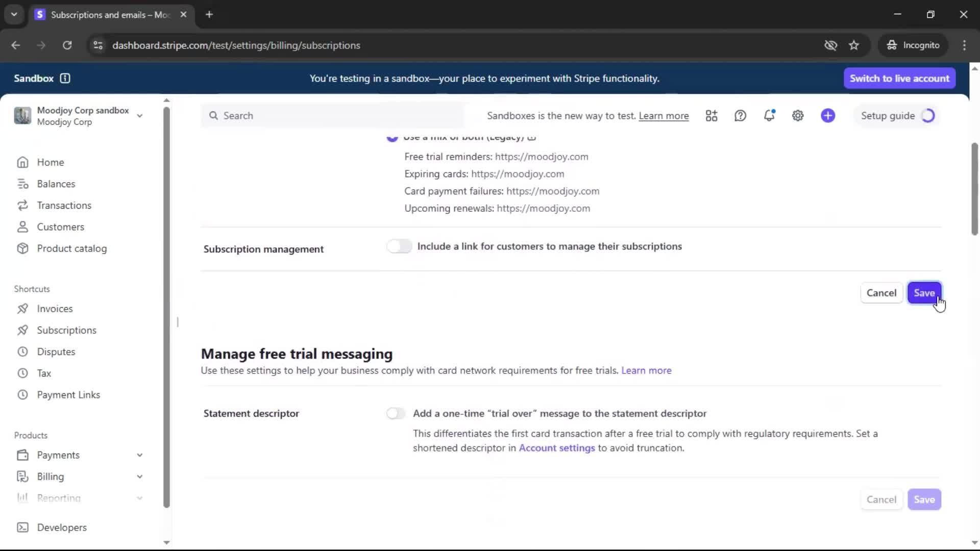Toggle the trial over statement descriptor switch

pos(396,413)
